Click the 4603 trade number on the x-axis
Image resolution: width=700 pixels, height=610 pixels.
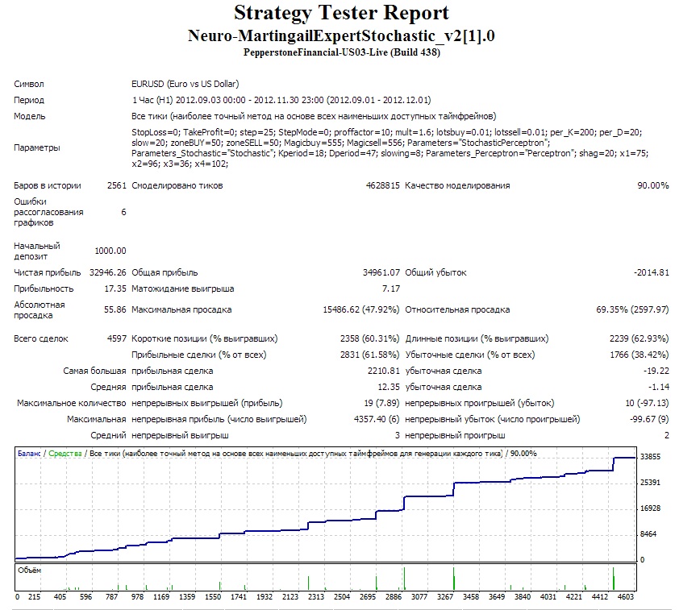pos(626,596)
